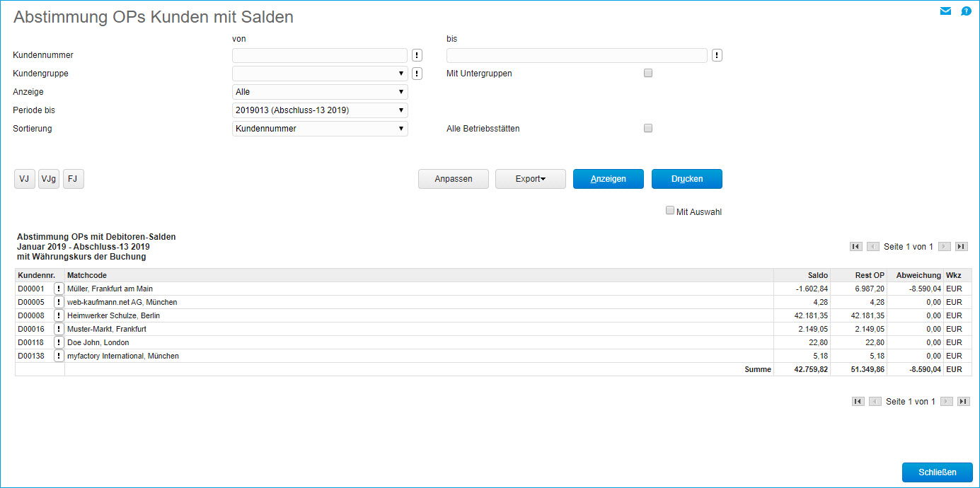Go to previous page in lower pager
The width and height of the screenshot is (980, 488).
click(875, 402)
